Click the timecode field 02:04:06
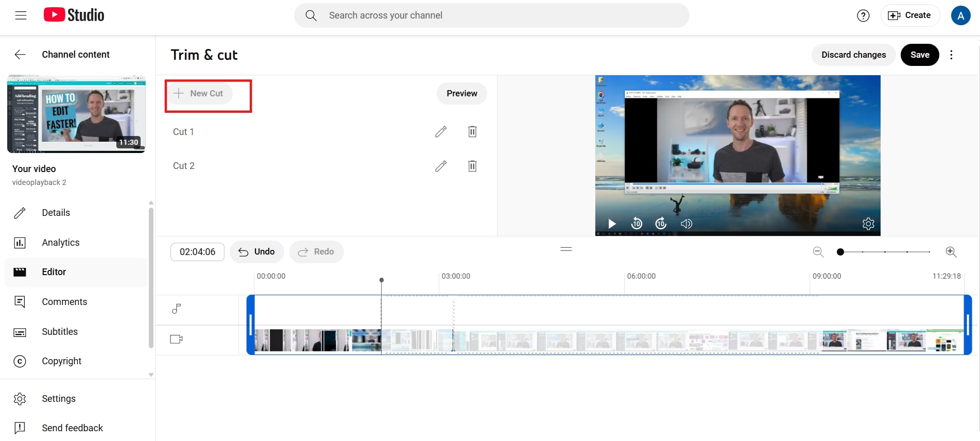980x441 pixels. (197, 252)
